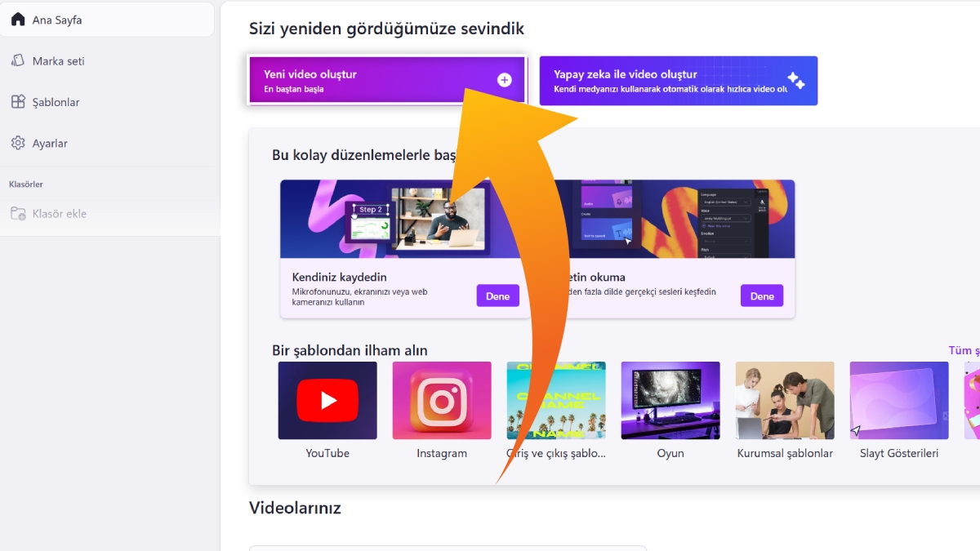Click Dene under Kendiniz kaydedin
Image resolution: width=980 pixels, height=551 pixels.
[497, 295]
